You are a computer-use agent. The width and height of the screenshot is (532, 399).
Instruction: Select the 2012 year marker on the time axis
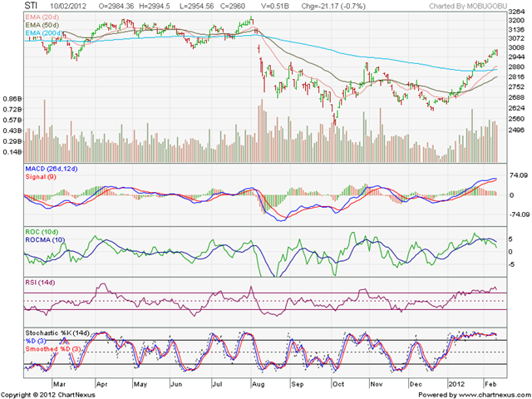[x=456, y=384]
